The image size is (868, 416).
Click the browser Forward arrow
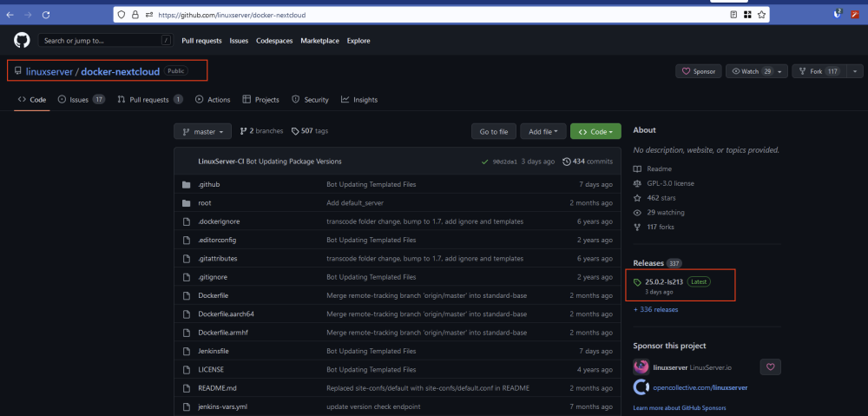(28, 15)
